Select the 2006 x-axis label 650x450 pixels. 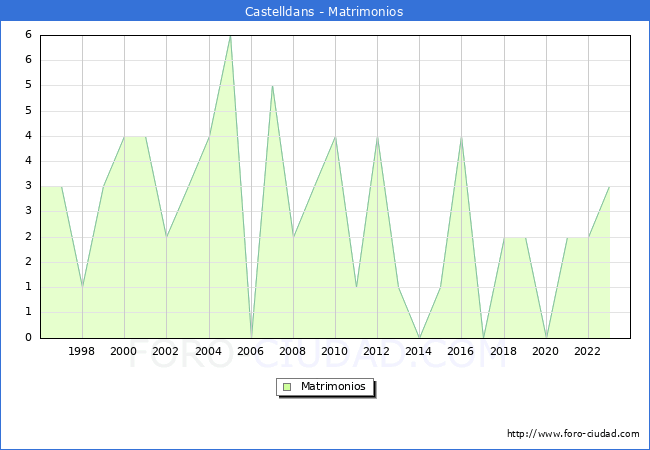coord(250,352)
